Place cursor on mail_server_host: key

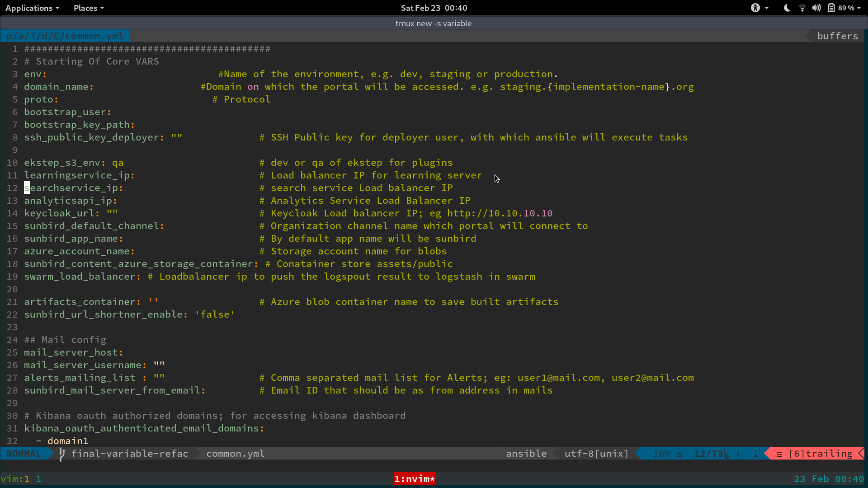pos(74,352)
